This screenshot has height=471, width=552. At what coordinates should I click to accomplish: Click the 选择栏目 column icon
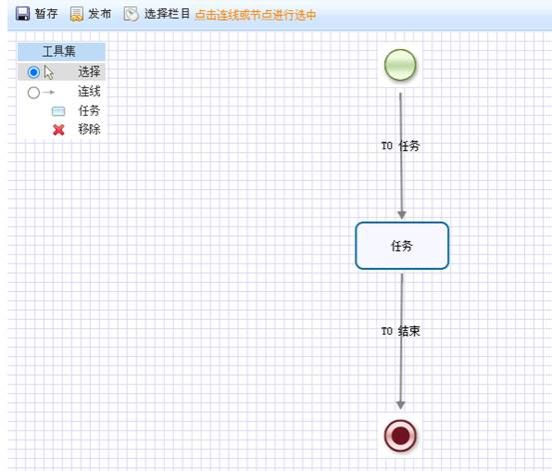131,14
